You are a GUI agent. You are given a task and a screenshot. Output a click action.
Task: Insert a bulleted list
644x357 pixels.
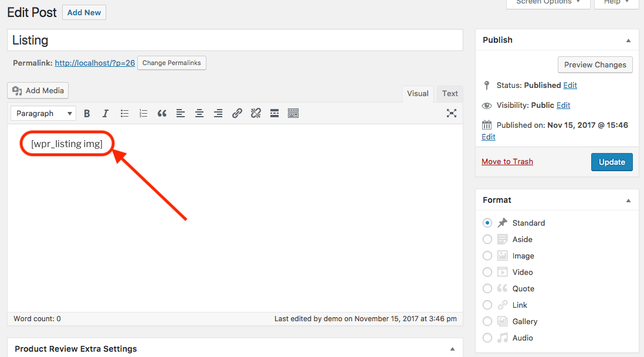pyautogui.click(x=124, y=114)
